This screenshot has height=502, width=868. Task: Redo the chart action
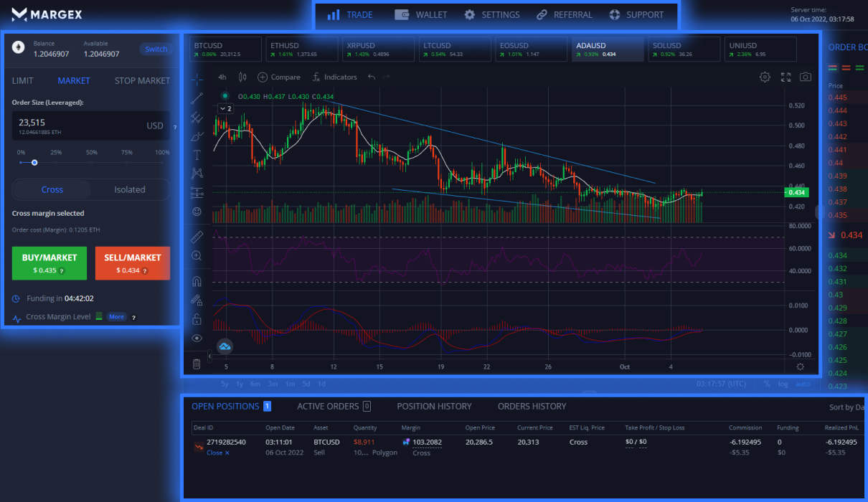(x=387, y=77)
